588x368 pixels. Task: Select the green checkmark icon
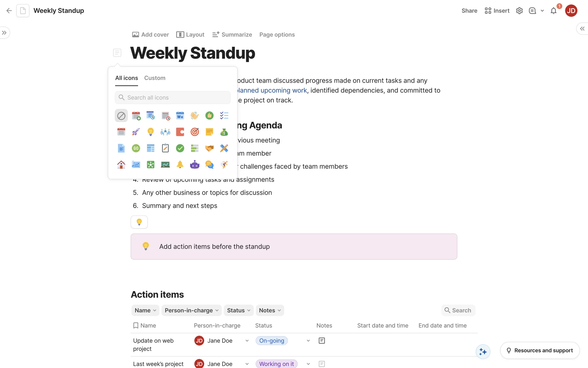pyautogui.click(x=180, y=148)
